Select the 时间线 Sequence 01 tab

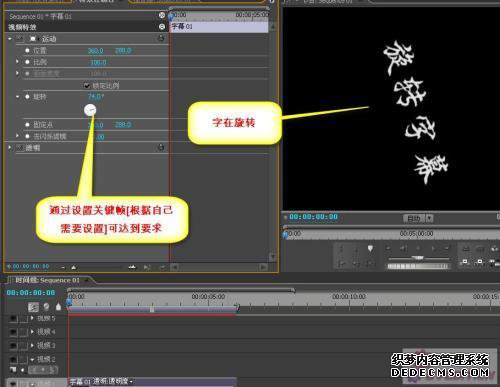tap(48, 280)
